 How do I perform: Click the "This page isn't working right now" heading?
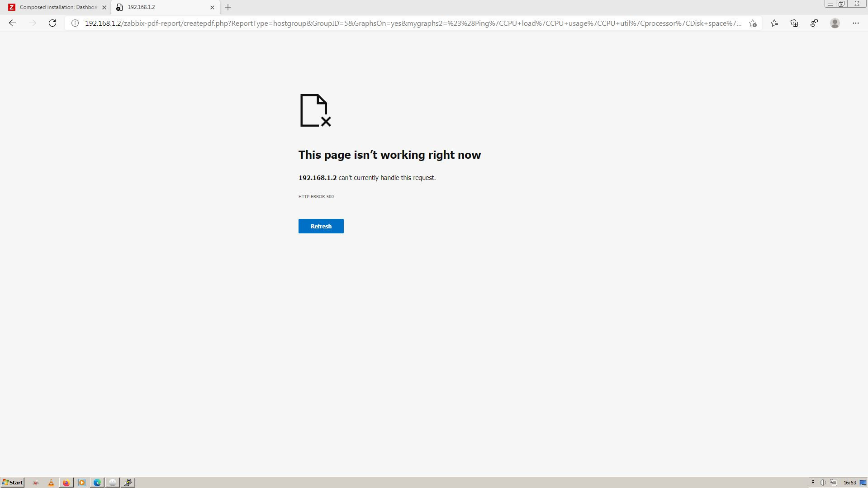point(389,155)
